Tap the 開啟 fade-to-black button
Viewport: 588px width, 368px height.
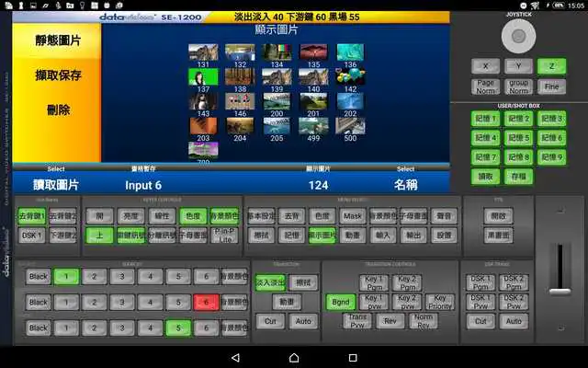[x=498, y=216]
